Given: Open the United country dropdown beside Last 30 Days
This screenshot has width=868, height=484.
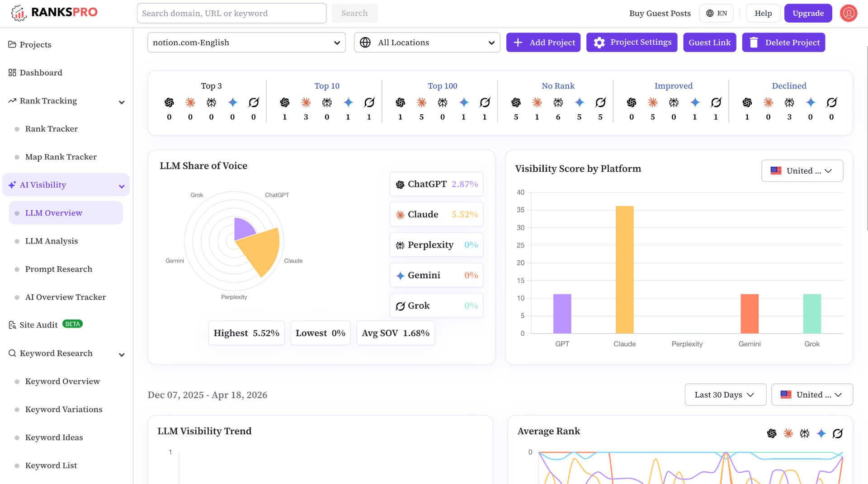Looking at the screenshot, I should [x=812, y=395].
